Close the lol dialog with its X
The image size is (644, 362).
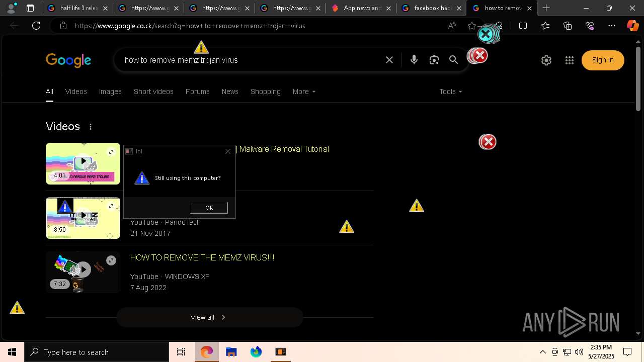point(228,151)
